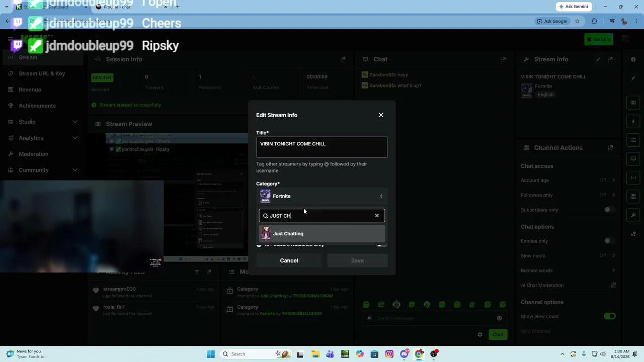Pop out the Stream info panel

tap(610, 59)
